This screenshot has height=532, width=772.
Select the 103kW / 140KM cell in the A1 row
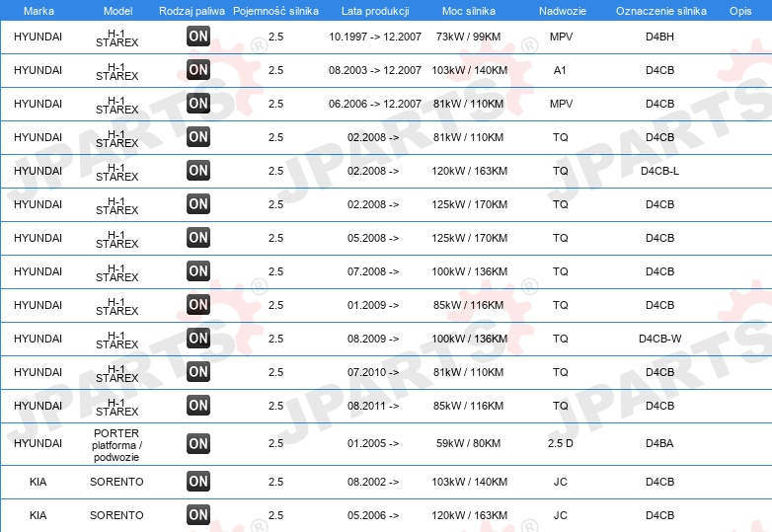click(x=469, y=70)
